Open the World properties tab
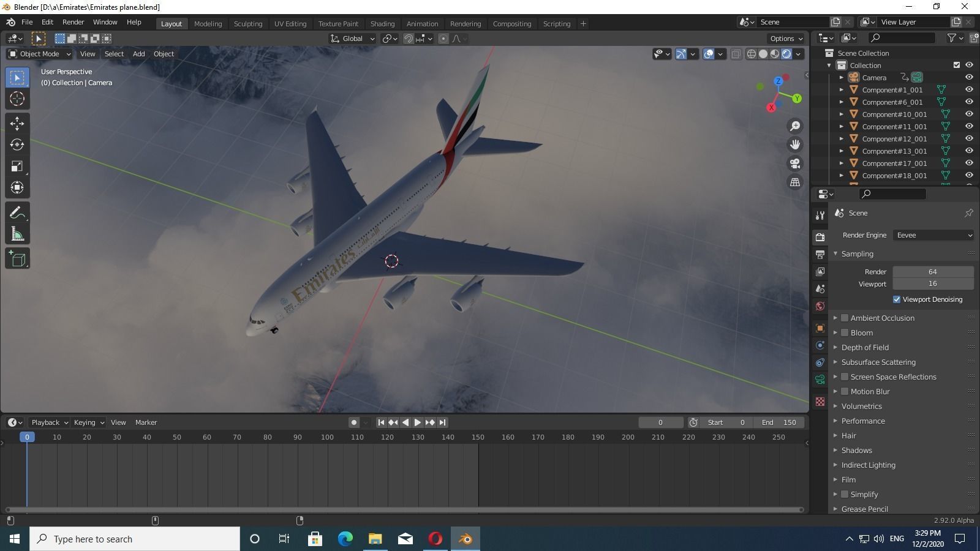 (820, 305)
